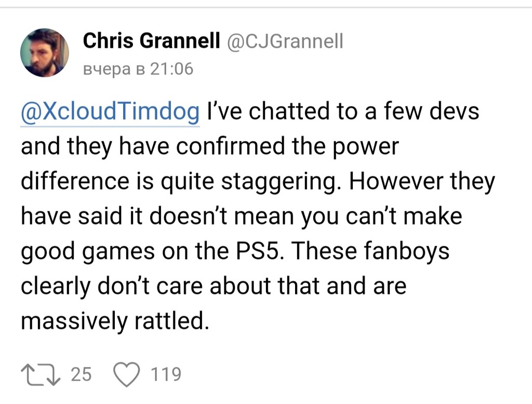Click the phrase massively rattled

(x=115, y=321)
